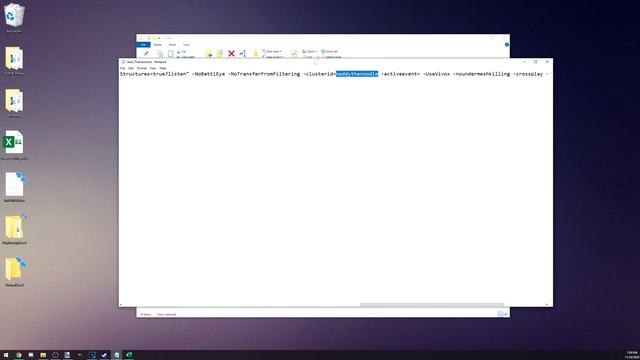Click the taskbar clock
The image size is (640, 360).
(631, 355)
